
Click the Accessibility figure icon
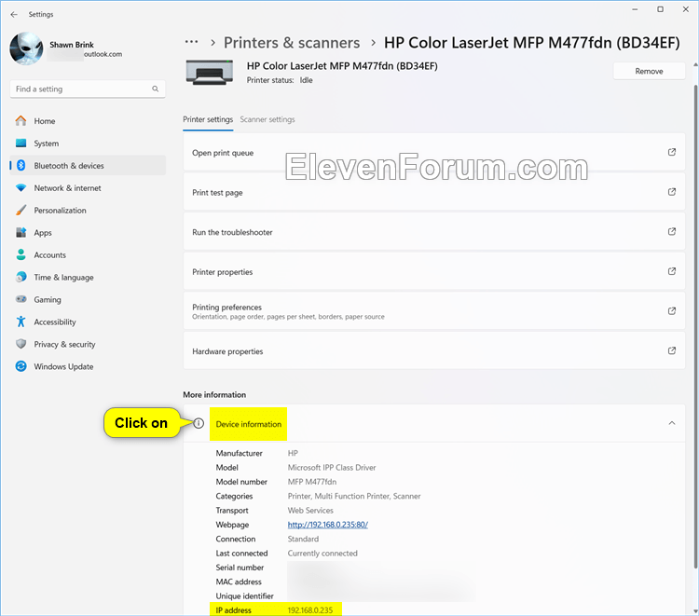coord(21,322)
